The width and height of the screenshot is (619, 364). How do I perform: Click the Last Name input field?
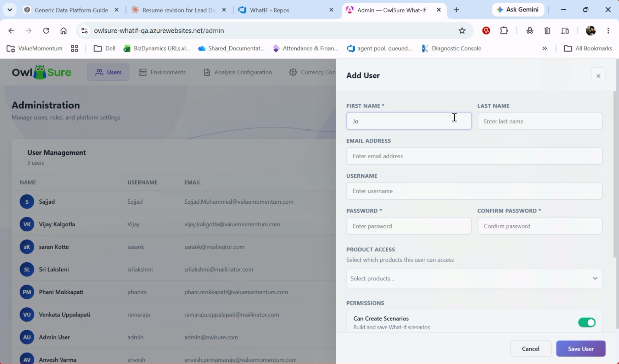click(x=540, y=121)
